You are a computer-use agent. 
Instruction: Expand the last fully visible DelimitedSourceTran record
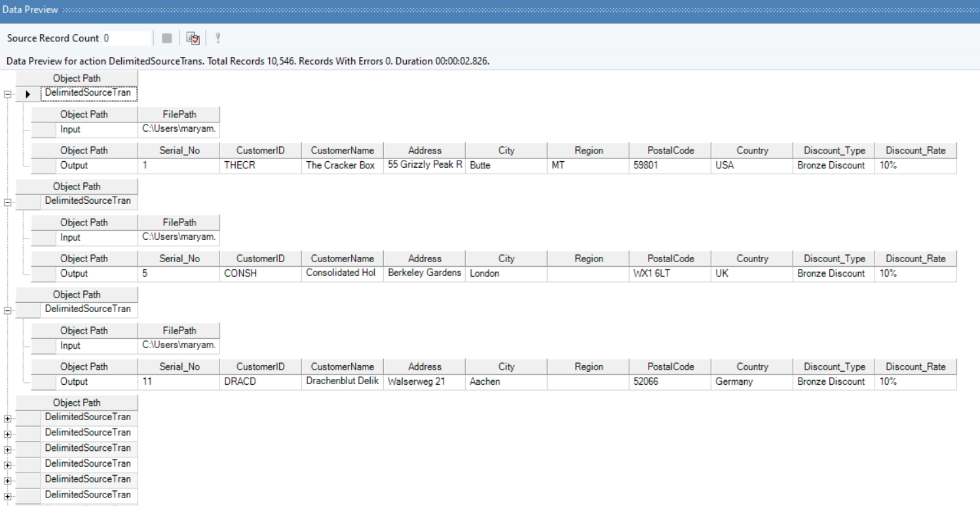pos(8,496)
